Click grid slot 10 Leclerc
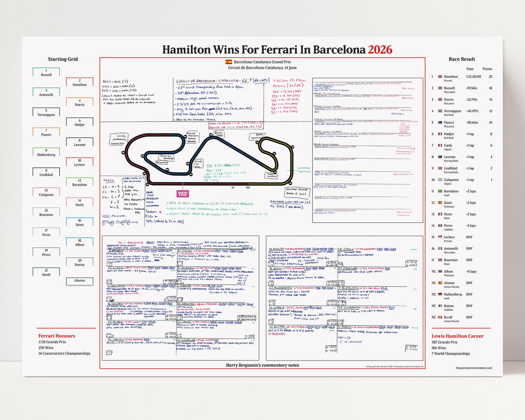Viewport: 525px width, 420px height. 80,163
